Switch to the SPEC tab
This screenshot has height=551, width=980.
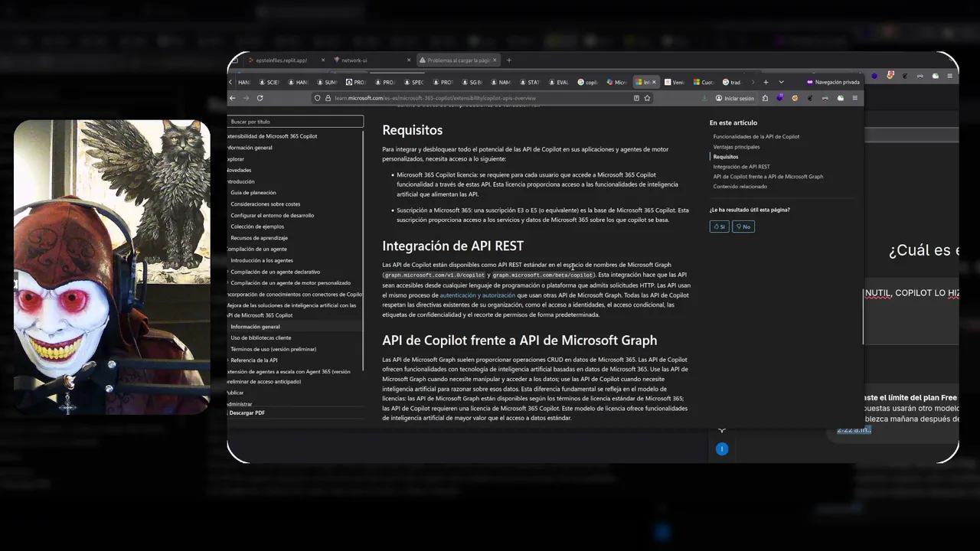(x=413, y=82)
